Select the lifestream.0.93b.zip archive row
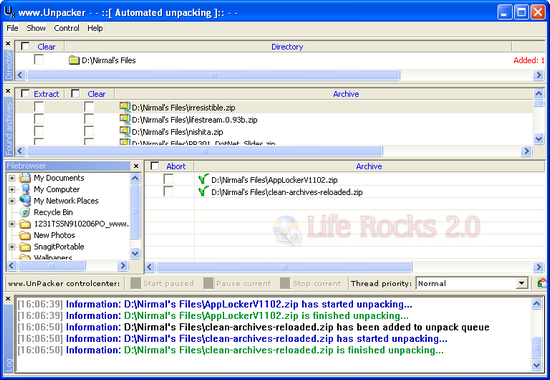This screenshot has height=380, width=550. 274,120
